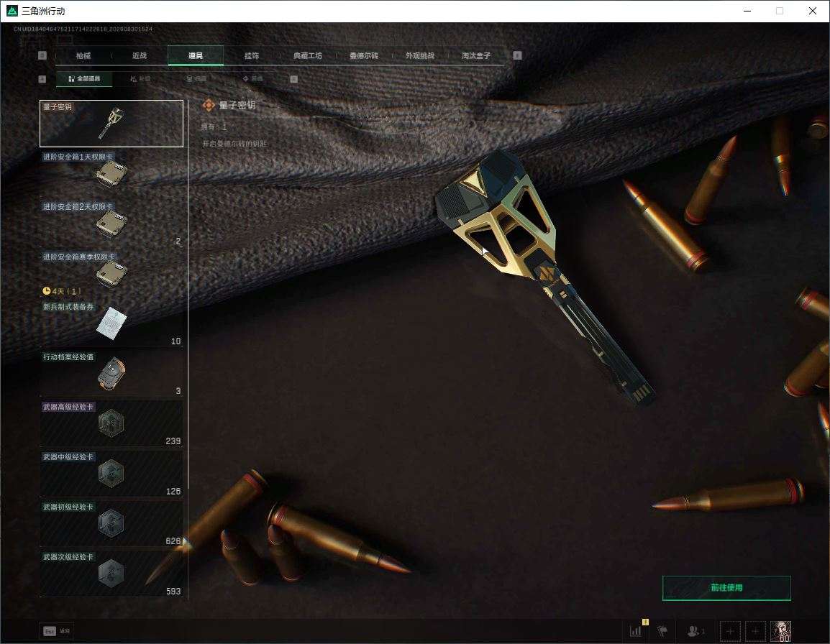Select the 进阶安全箱赛季权限卡 item
The width and height of the screenshot is (830, 644).
pyautogui.click(x=111, y=274)
